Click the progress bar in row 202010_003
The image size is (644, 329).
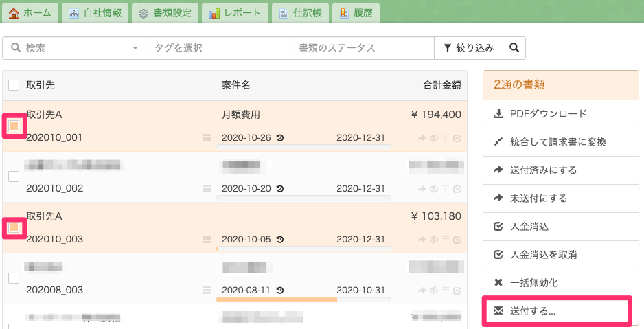click(303, 249)
